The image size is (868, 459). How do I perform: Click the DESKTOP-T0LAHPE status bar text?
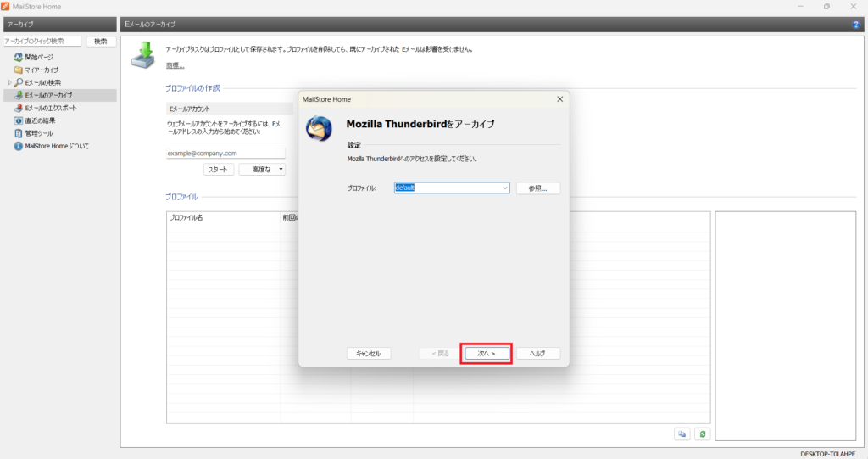point(827,454)
